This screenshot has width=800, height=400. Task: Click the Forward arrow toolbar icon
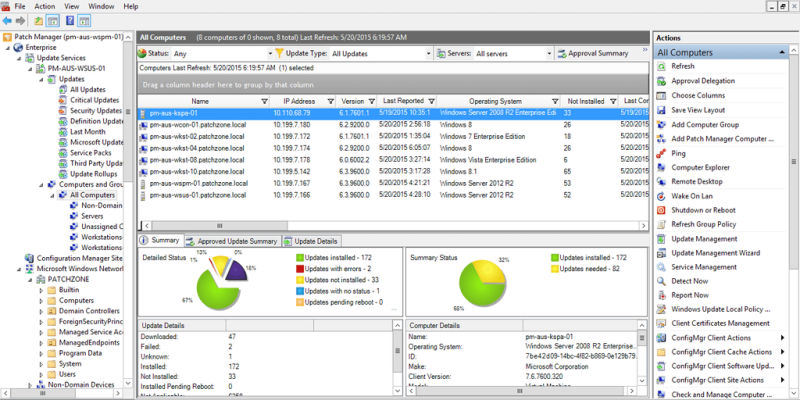pos(20,21)
